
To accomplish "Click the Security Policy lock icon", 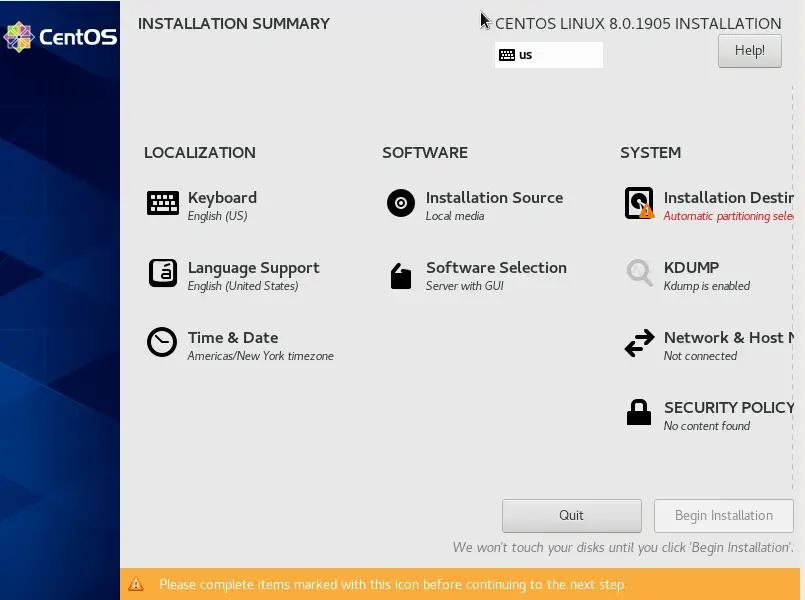I will point(639,412).
